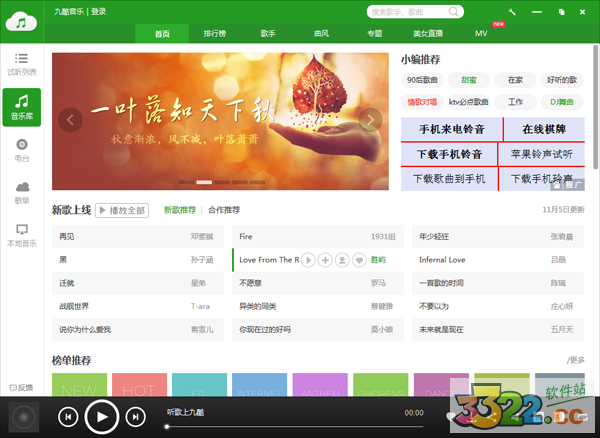The height and width of the screenshot is (438, 600).
Task: Select the 音乐库 music library sidebar icon
Action: 22,107
